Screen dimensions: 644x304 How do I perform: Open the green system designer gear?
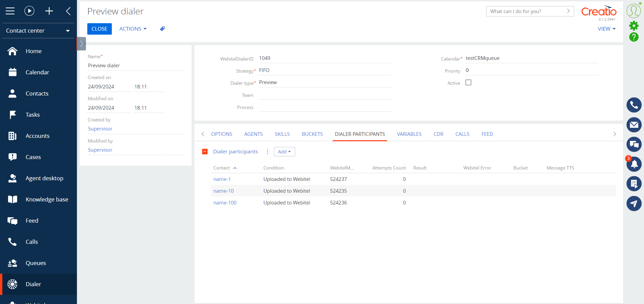634,26
